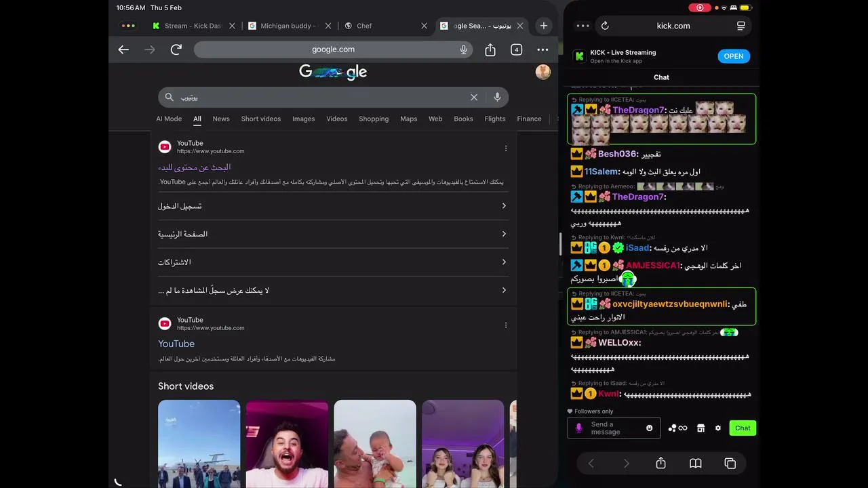Expand لا يمكنك عرض سجل المشاهدة row
The width and height of the screenshot is (868, 488).
[x=333, y=290]
